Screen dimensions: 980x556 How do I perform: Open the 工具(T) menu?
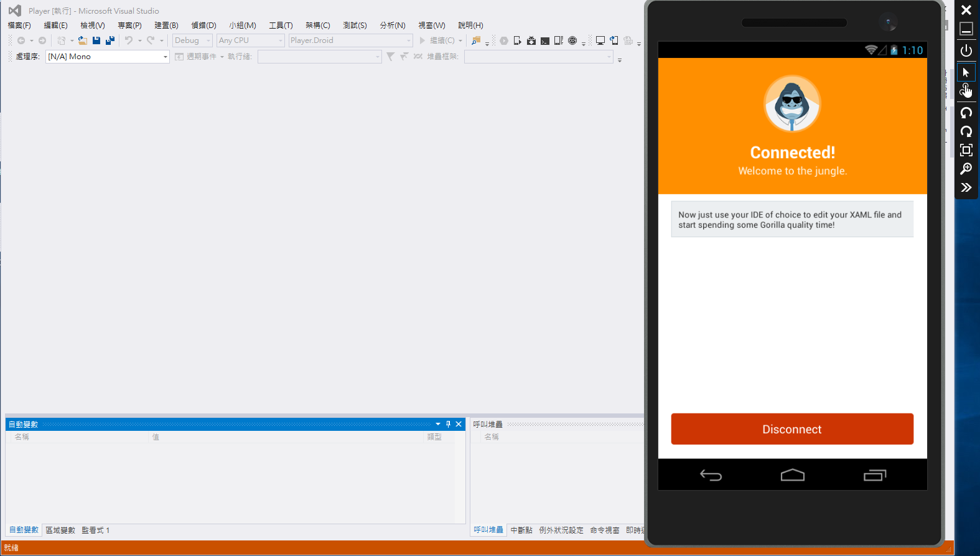click(x=281, y=26)
